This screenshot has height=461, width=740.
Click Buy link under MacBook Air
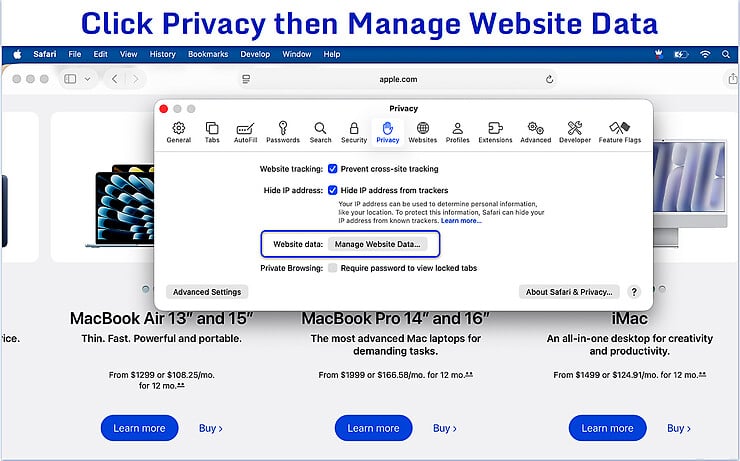[210, 428]
